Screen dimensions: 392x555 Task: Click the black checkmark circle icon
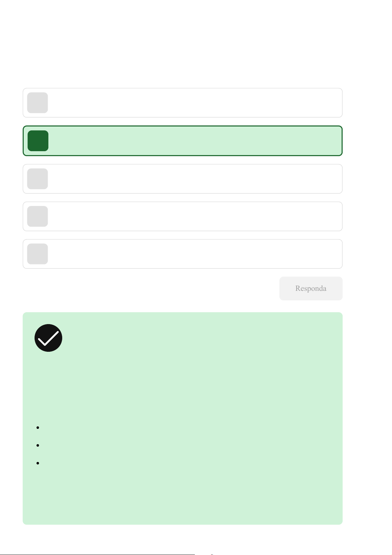[48, 338]
